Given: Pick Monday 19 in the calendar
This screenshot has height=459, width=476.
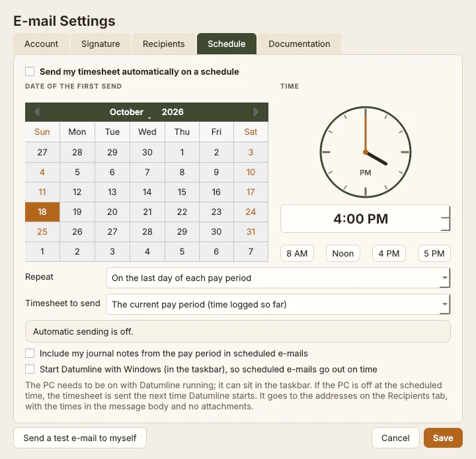Looking at the screenshot, I should [77, 212].
